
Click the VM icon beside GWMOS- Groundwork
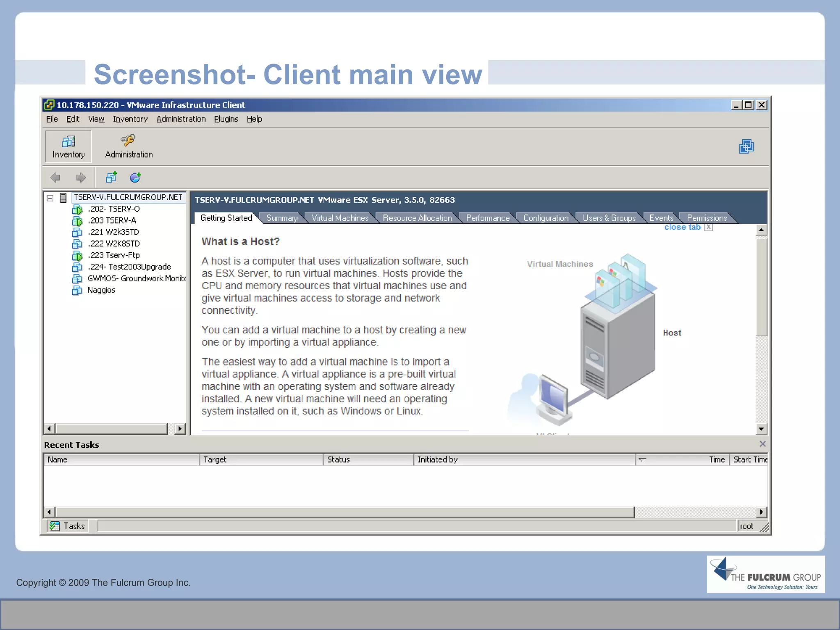[77, 279]
